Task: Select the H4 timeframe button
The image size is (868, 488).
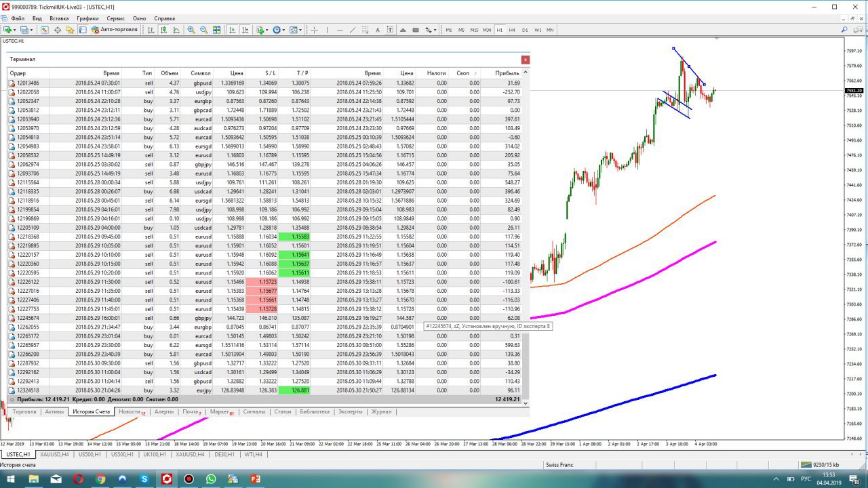Action: 512,30
